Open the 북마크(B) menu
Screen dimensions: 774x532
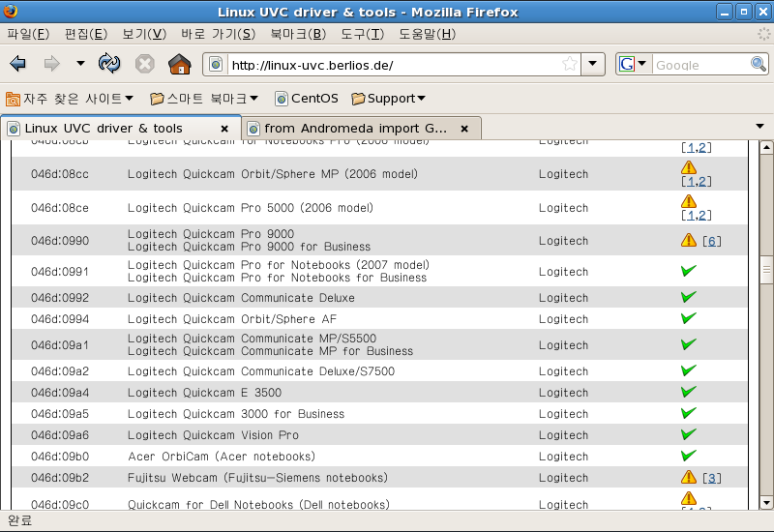[x=298, y=34]
